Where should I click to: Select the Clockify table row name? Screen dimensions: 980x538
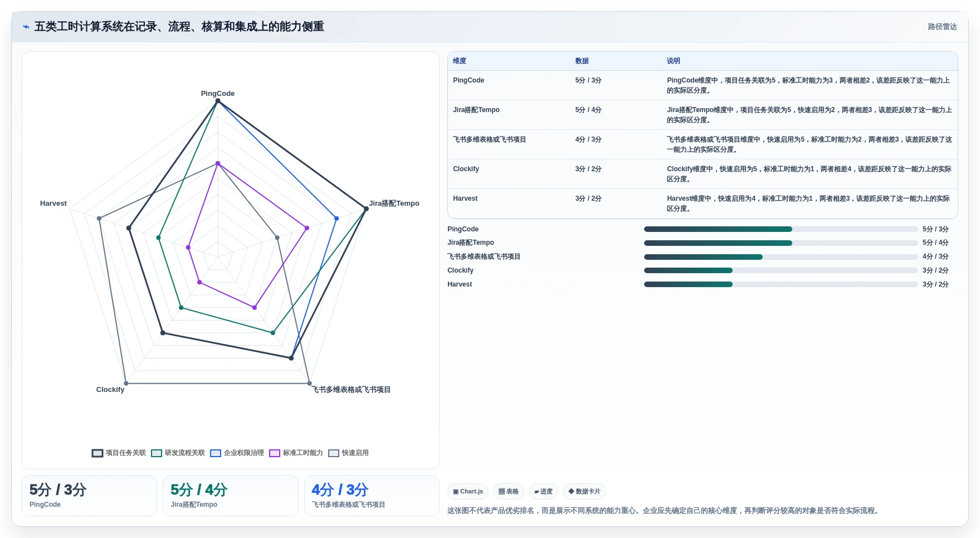466,169
